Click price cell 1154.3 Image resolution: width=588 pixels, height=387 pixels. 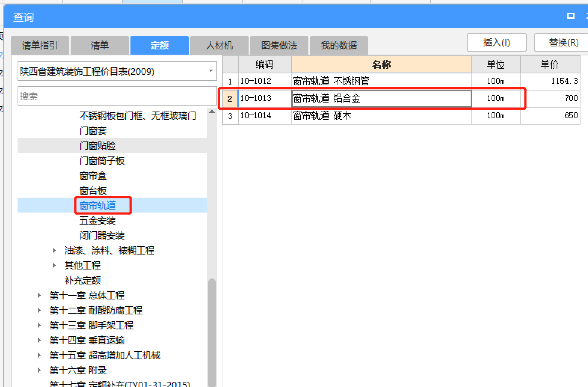point(550,81)
